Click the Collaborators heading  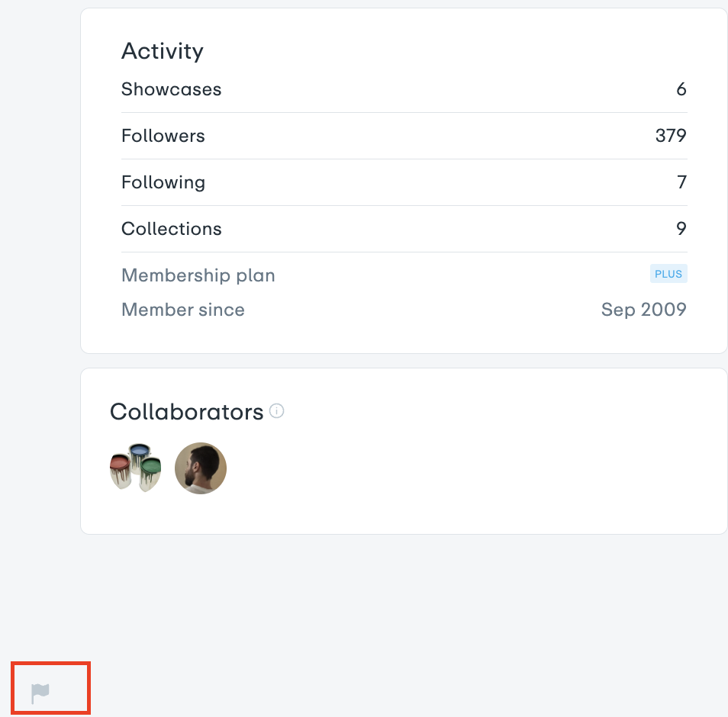coord(187,412)
